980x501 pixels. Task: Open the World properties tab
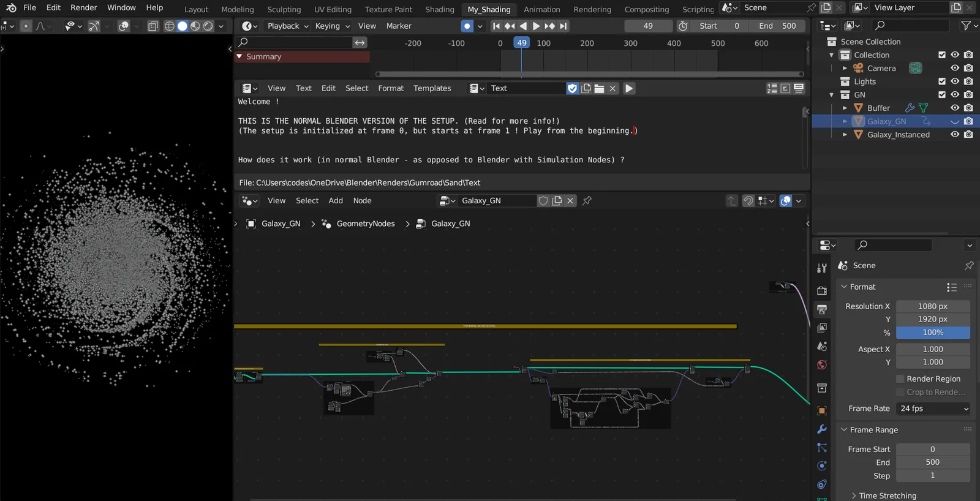822,365
